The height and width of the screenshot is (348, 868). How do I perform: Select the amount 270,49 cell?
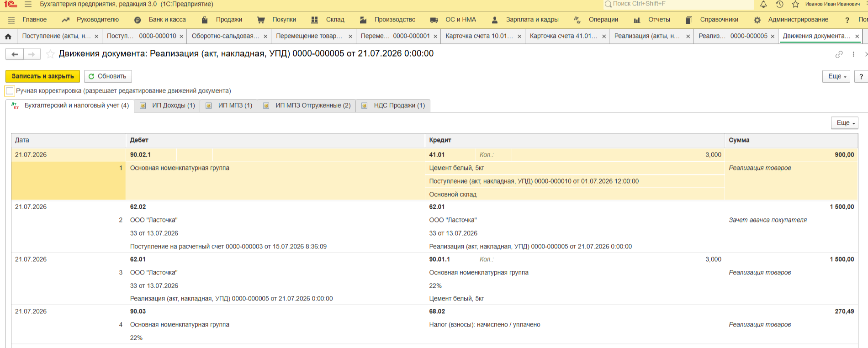844,311
